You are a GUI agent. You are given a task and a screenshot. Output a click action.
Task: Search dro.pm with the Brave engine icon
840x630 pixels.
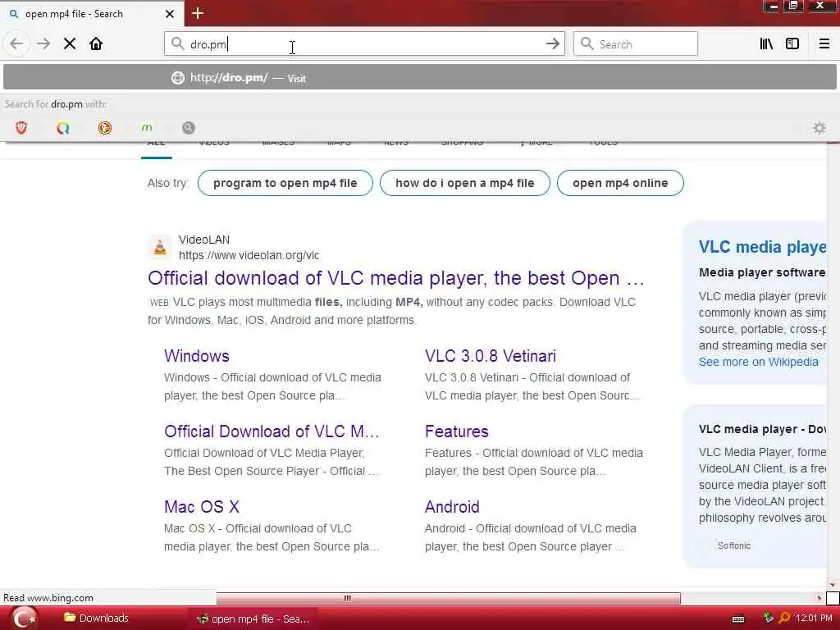click(x=21, y=127)
